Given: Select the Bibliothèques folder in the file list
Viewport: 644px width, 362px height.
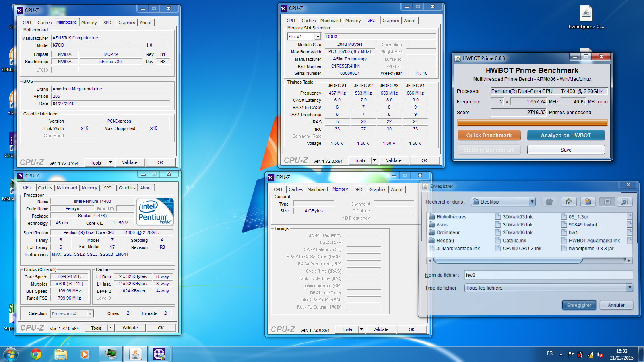Looking at the screenshot, I should pos(448,217).
